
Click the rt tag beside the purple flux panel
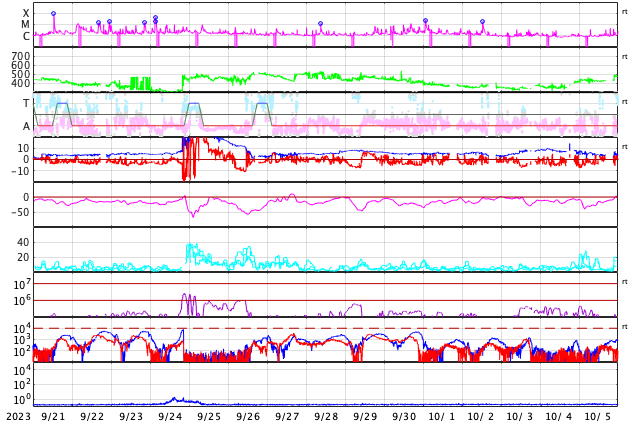[625, 281]
